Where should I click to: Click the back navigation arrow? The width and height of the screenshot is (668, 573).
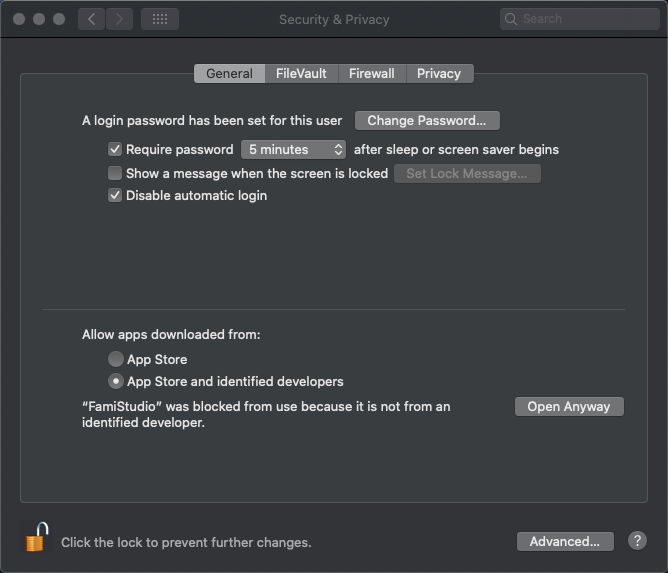coord(91,19)
